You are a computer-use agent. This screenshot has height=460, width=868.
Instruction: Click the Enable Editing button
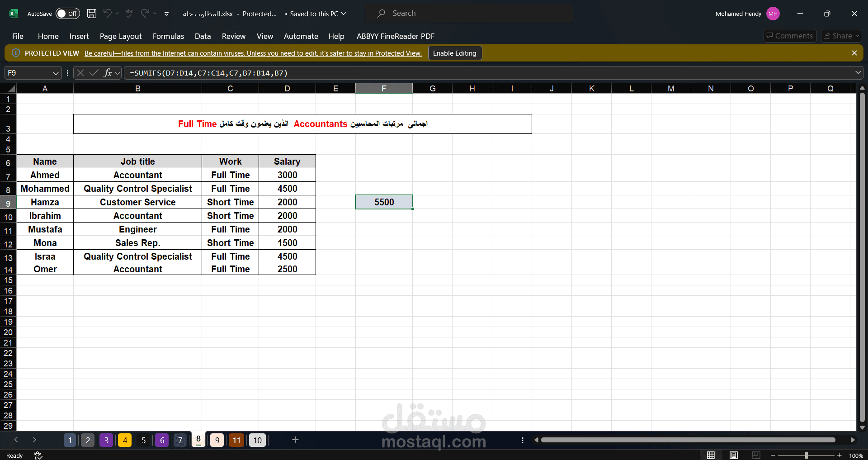[x=454, y=53]
